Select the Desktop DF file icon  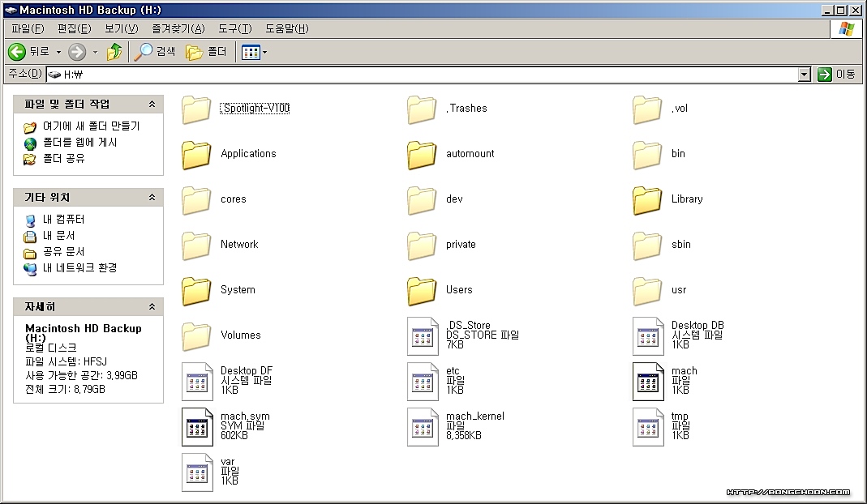197,382
